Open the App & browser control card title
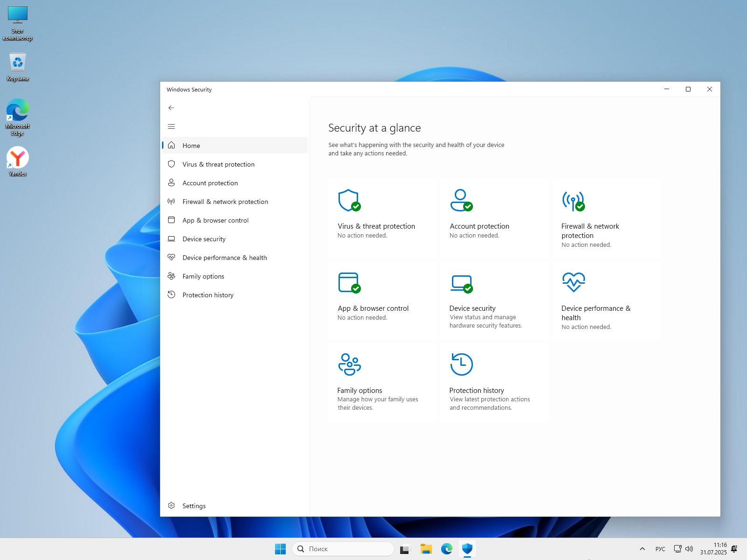This screenshot has height=560, width=747. 373,308
